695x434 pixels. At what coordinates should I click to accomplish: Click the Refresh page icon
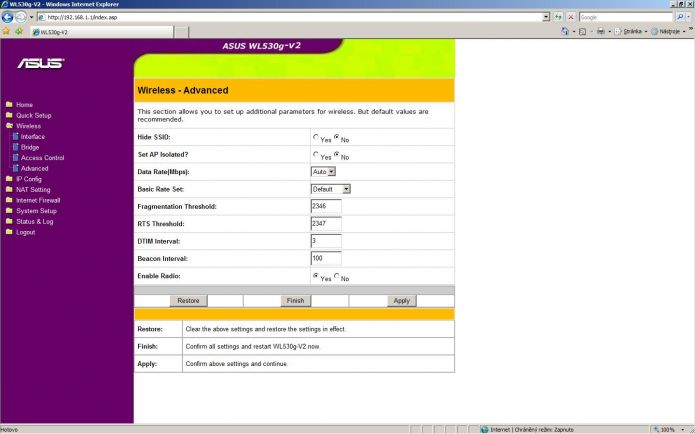tap(558, 17)
